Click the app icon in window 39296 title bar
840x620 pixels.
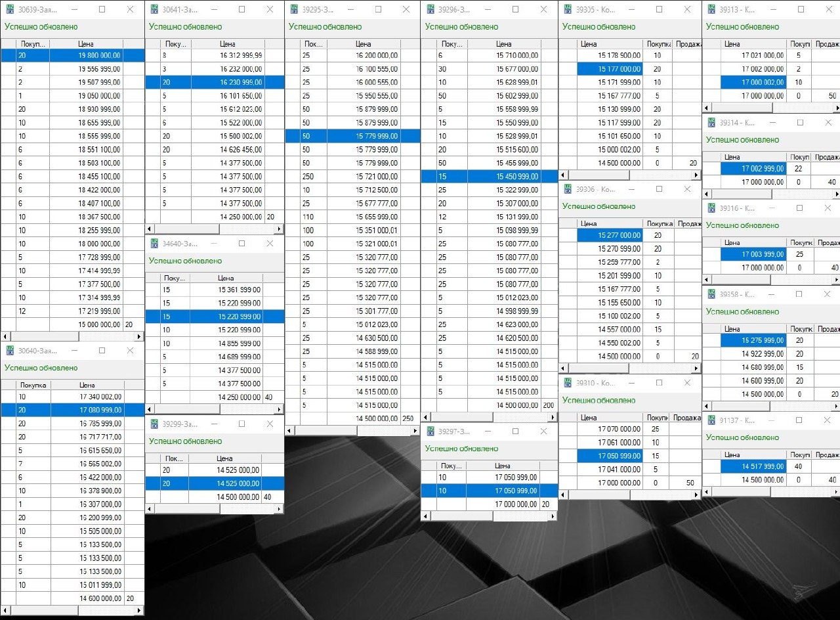click(x=430, y=10)
